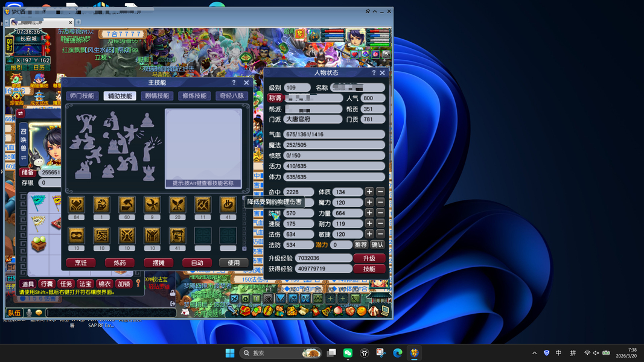Select the skill icon with level 84

tap(77, 205)
